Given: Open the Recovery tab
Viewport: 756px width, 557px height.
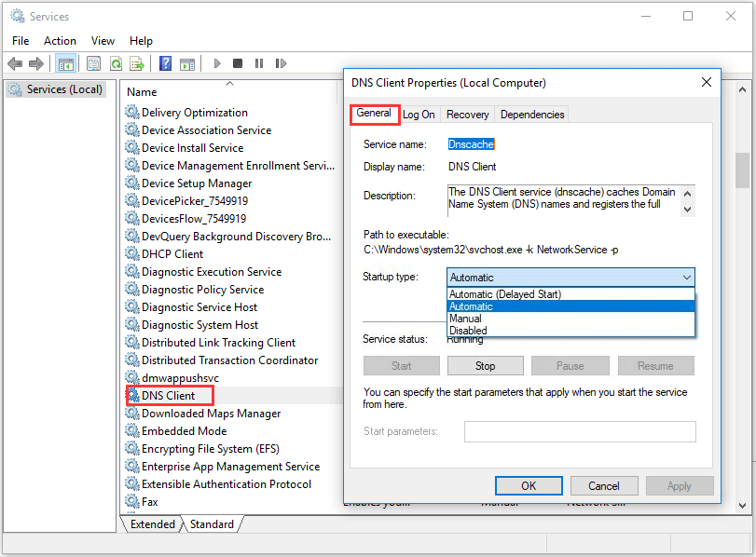Looking at the screenshot, I should [467, 115].
